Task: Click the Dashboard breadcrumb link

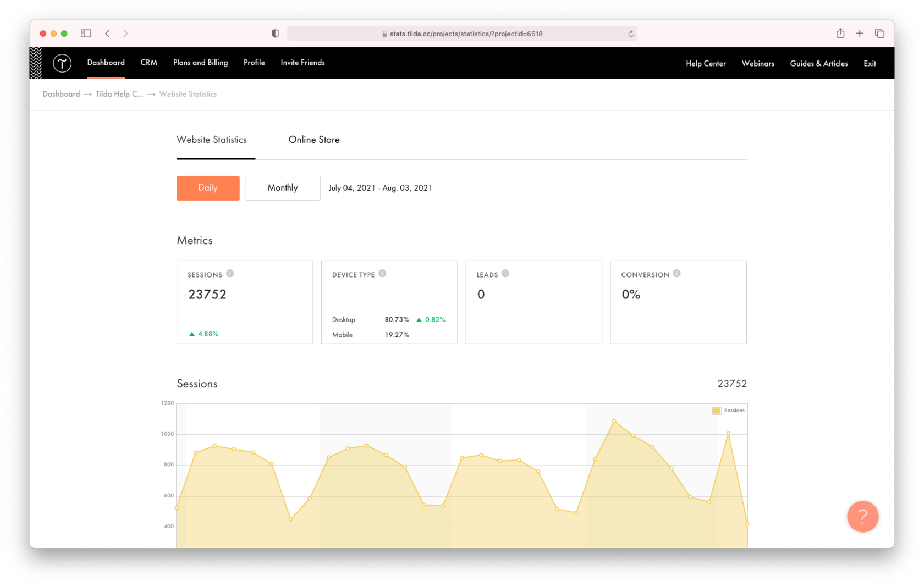Action: pyautogui.click(x=61, y=94)
